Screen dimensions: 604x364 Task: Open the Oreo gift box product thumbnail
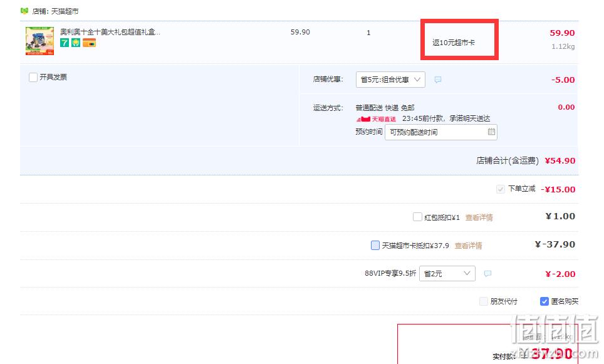tap(39, 41)
